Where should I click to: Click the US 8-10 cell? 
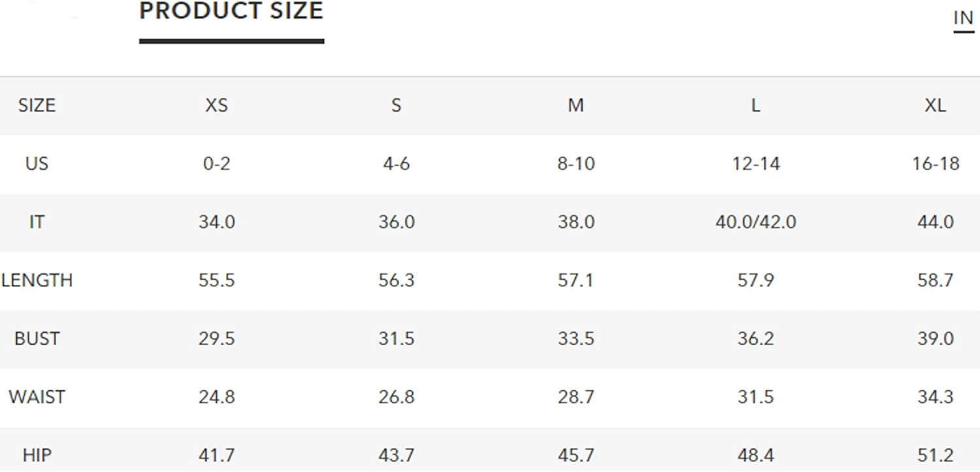[x=576, y=163]
